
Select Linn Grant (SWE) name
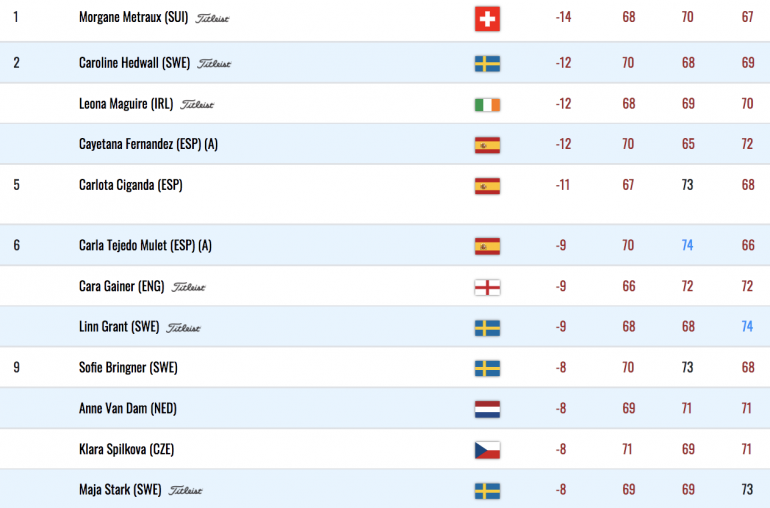(x=119, y=327)
